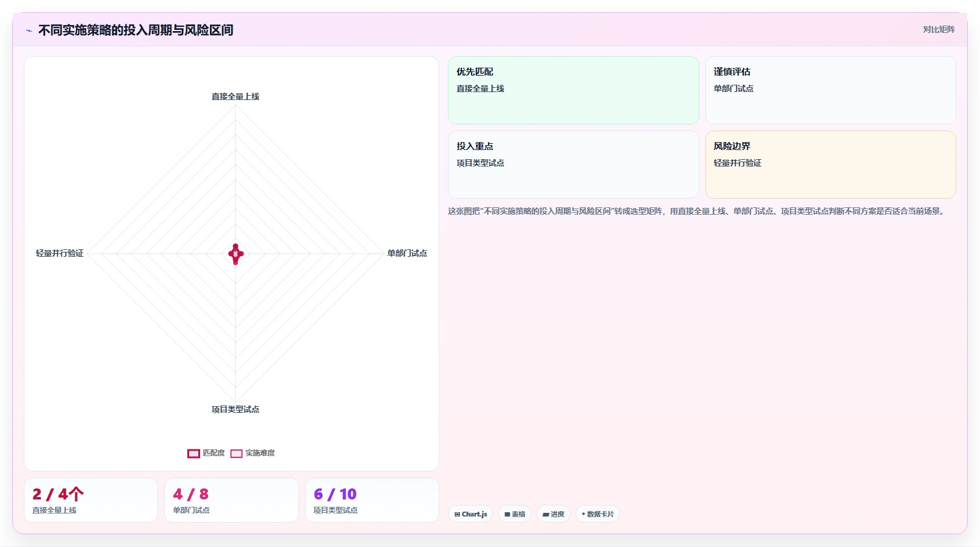Click the radar axis label 单部门试点
The height and width of the screenshot is (547, 980).
(x=407, y=253)
